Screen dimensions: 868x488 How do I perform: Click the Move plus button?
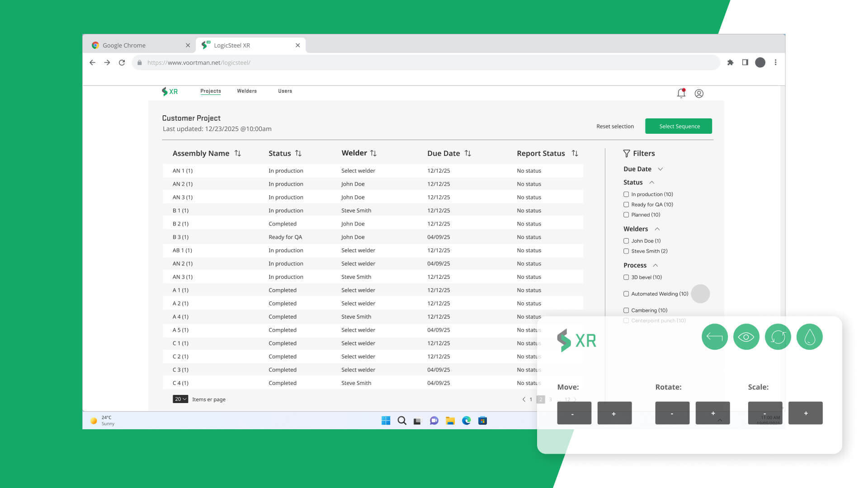click(614, 413)
